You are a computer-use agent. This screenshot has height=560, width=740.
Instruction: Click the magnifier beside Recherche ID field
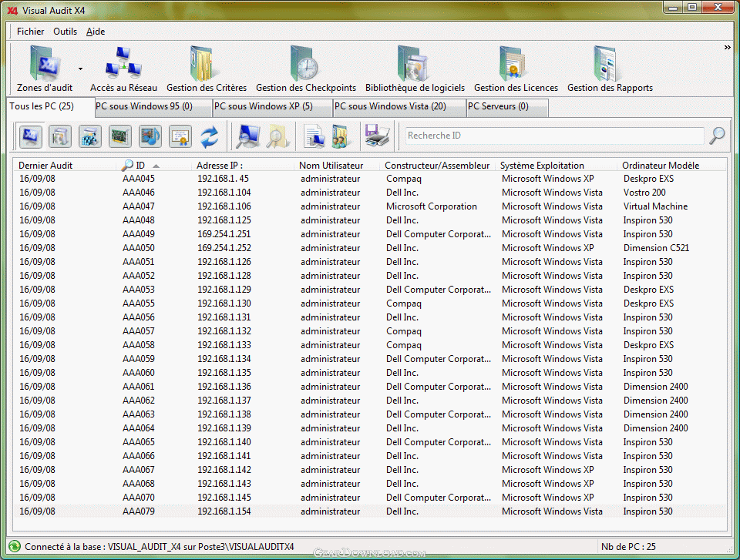[x=718, y=136]
